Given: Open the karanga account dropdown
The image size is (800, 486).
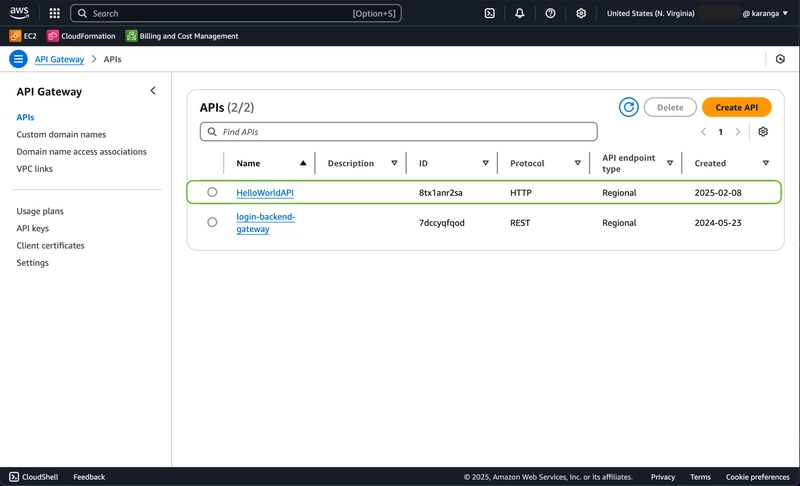Looking at the screenshot, I should tap(765, 13).
